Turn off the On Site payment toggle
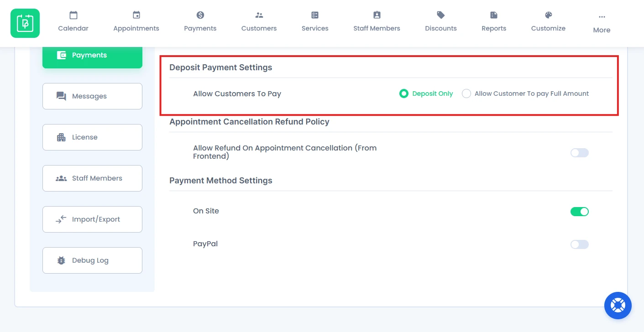Viewport: 644px width, 332px height. tap(580, 212)
